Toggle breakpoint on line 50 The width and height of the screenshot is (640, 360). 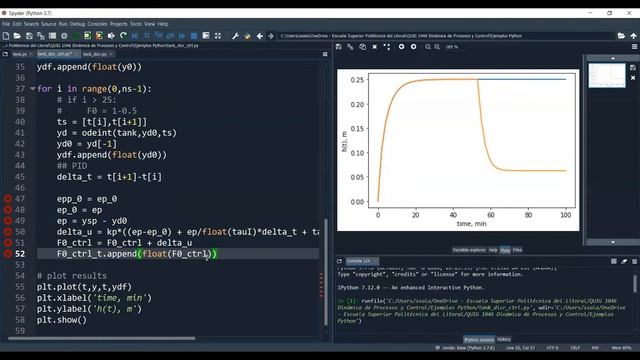coord(8,232)
